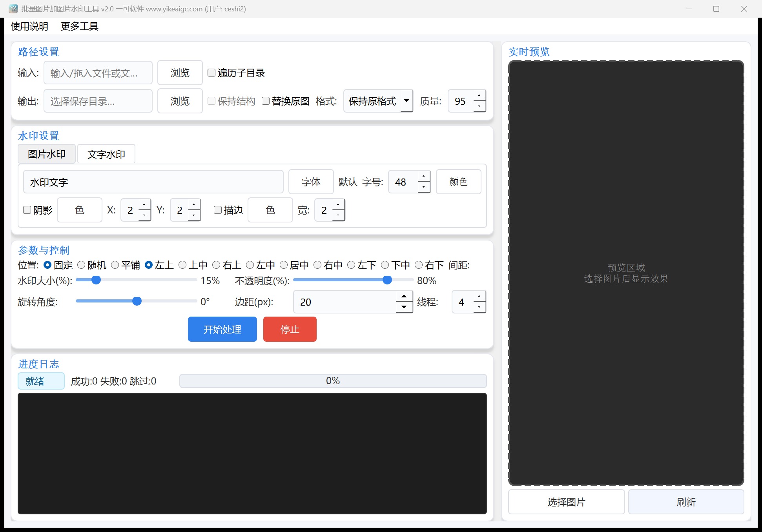Image resolution: width=762 pixels, height=532 pixels.
Task: Click the 选择图片 button
Action: [567, 502]
